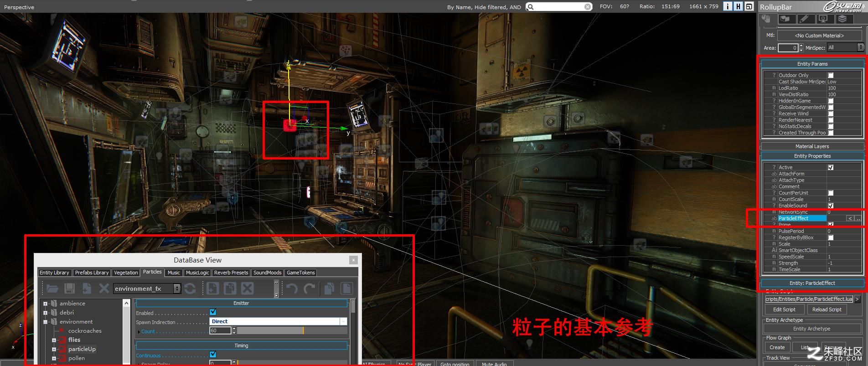Toggle the CountPerUnit checkbox
The image size is (868, 366).
[x=831, y=193]
